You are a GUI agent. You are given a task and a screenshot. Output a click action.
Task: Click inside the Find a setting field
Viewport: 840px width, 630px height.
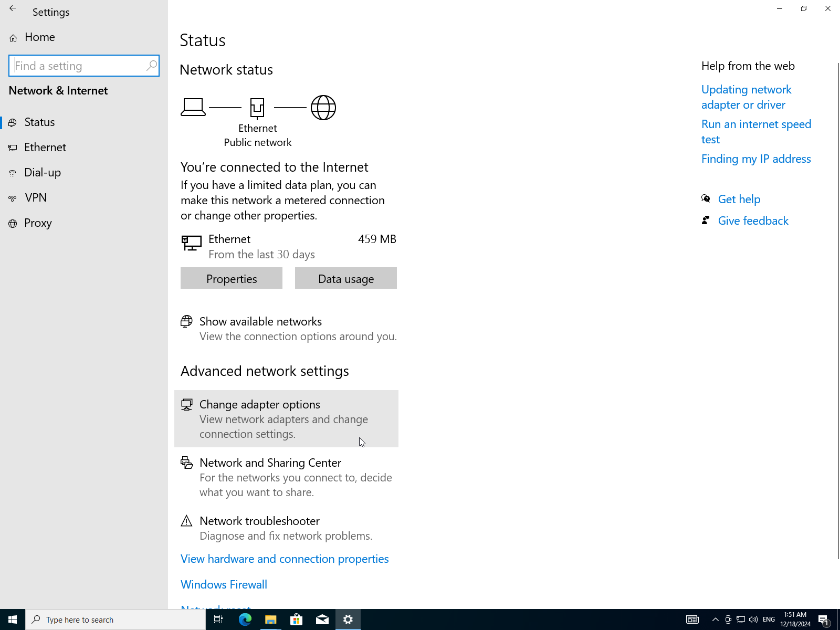(79, 66)
